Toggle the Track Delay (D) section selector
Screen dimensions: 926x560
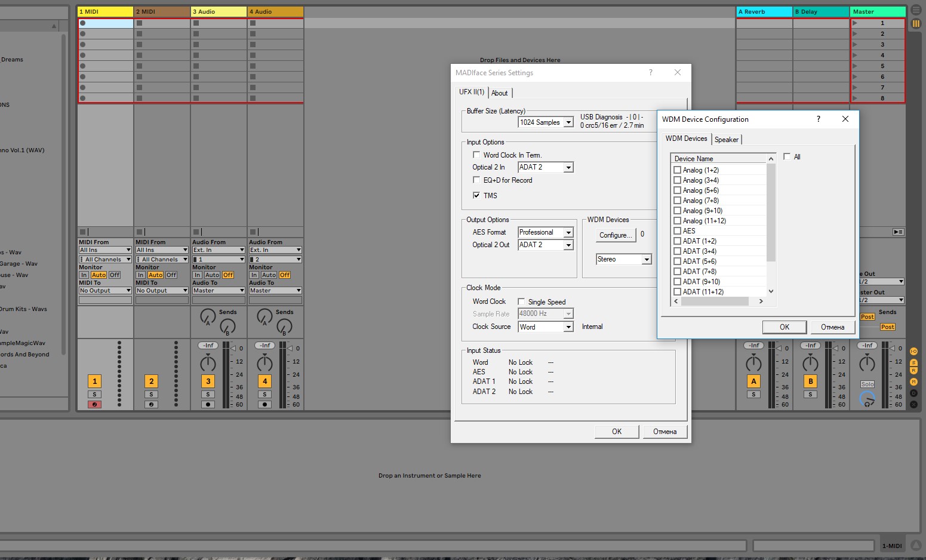pyautogui.click(x=913, y=393)
